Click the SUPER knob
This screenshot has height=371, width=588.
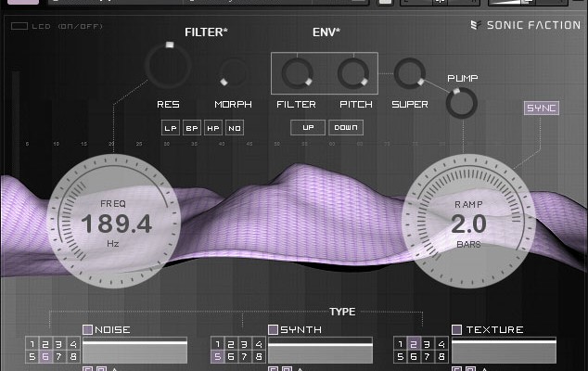click(409, 72)
